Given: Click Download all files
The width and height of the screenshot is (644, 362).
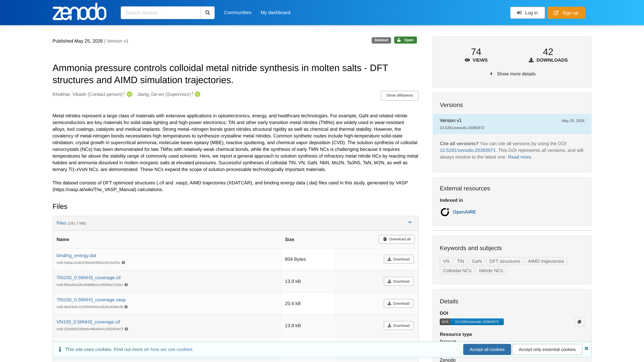Looking at the screenshot, I should [396, 239].
